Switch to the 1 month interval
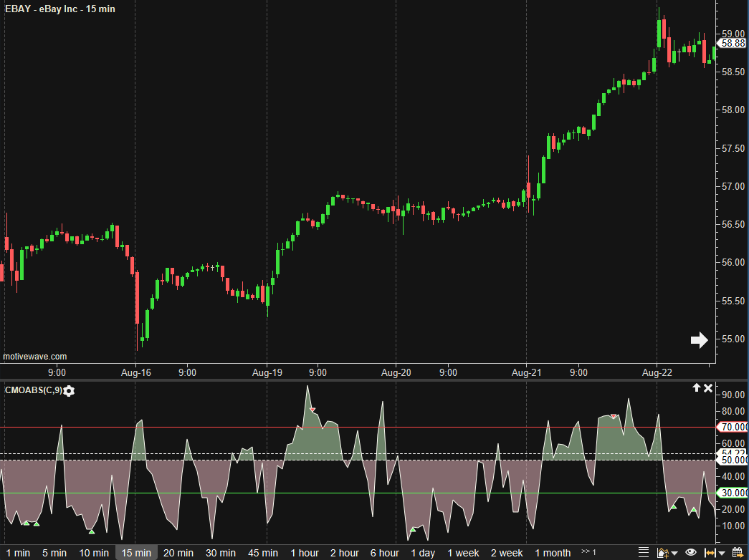The height and width of the screenshot is (560, 749). click(x=553, y=553)
